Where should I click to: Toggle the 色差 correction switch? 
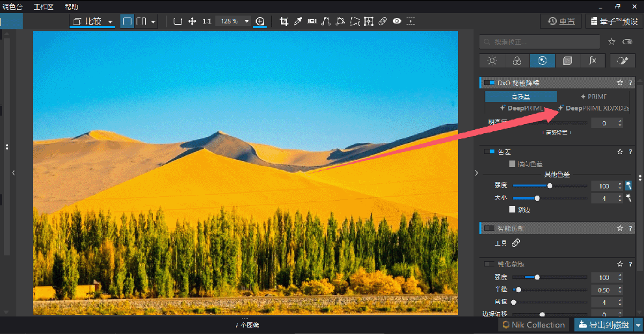(x=489, y=152)
